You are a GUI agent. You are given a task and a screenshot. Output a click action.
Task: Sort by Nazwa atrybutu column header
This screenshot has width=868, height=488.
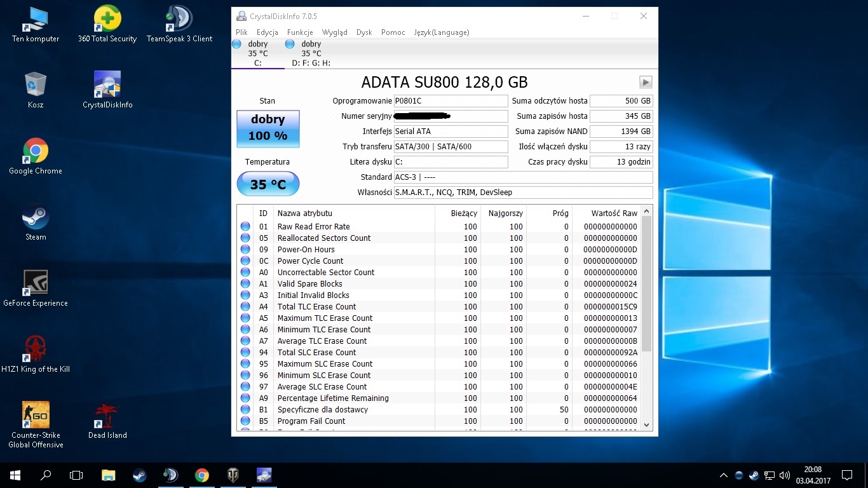(354, 213)
